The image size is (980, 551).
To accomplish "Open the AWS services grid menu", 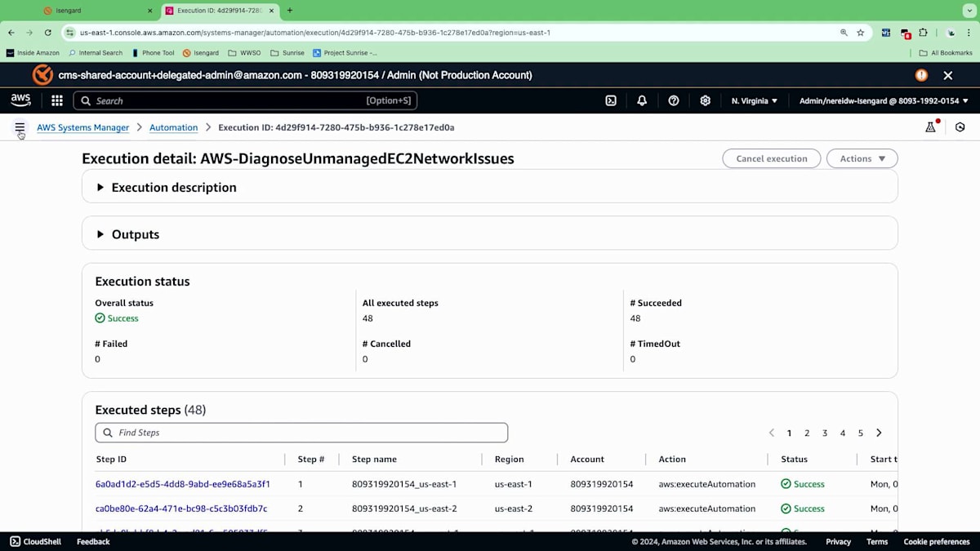I will pyautogui.click(x=57, y=100).
